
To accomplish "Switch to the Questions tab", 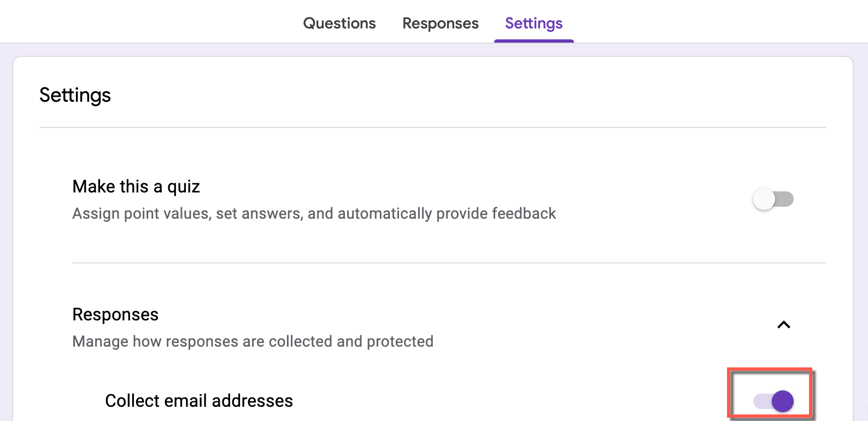I will click(339, 23).
